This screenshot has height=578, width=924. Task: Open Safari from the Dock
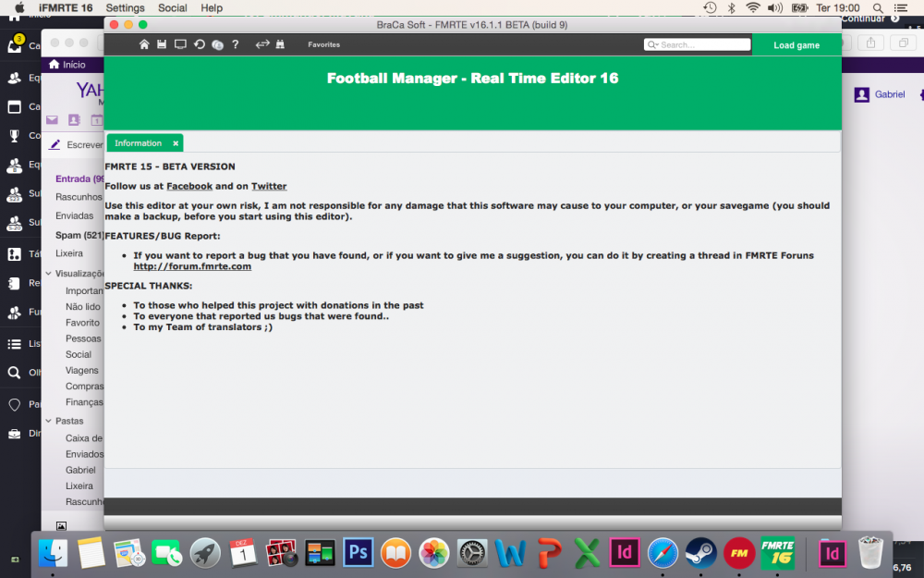pos(663,553)
